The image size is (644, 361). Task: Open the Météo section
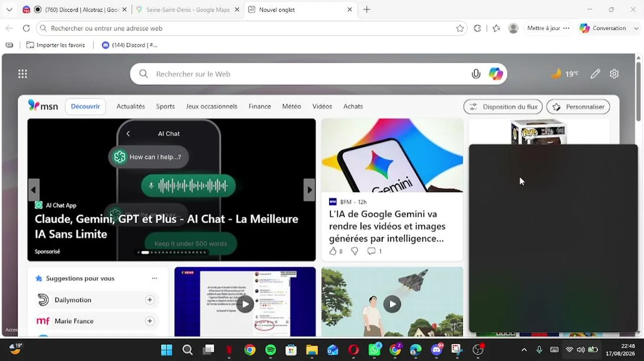(x=291, y=106)
